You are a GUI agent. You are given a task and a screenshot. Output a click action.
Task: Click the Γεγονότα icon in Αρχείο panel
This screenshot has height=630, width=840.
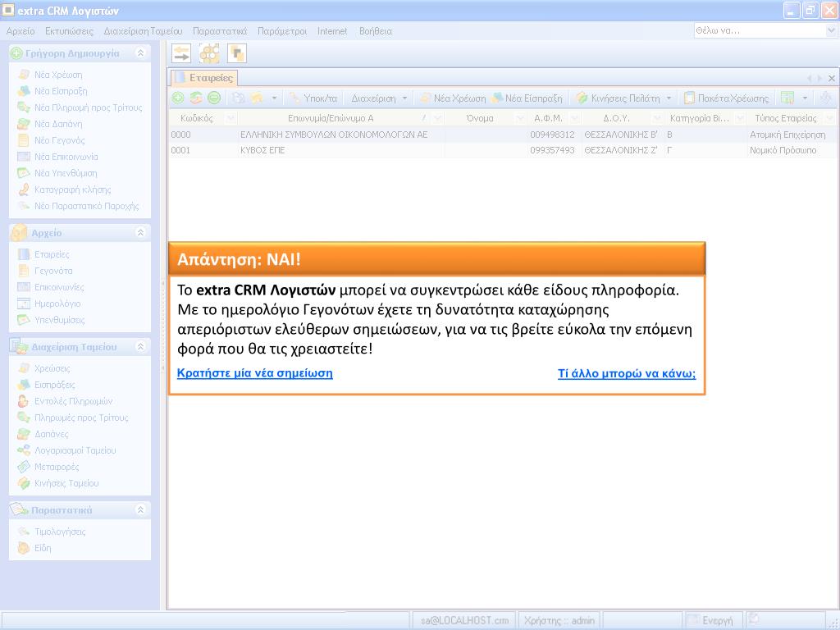[x=24, y=271]
